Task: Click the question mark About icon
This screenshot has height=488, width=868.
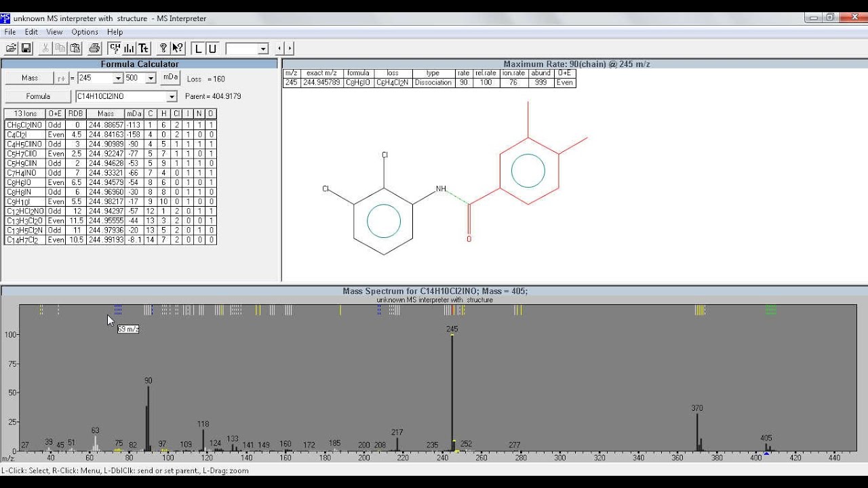Action: point(163,48)
